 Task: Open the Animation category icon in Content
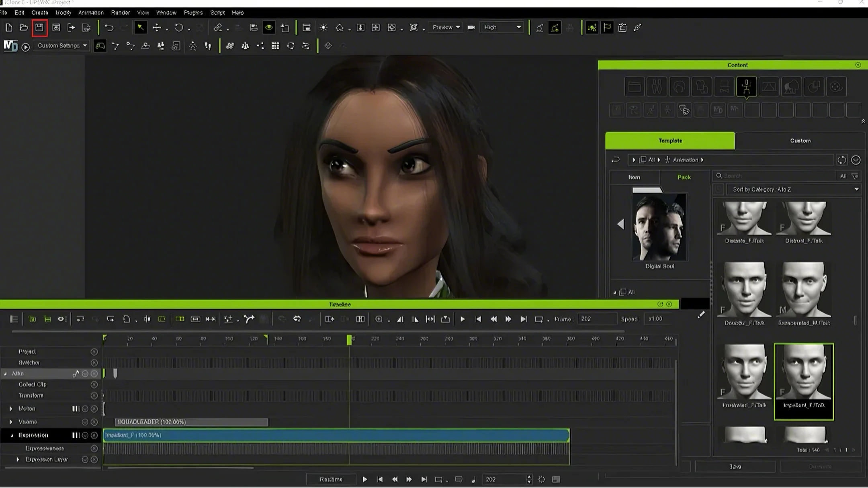pyautogui.click(x=746, y=87)
